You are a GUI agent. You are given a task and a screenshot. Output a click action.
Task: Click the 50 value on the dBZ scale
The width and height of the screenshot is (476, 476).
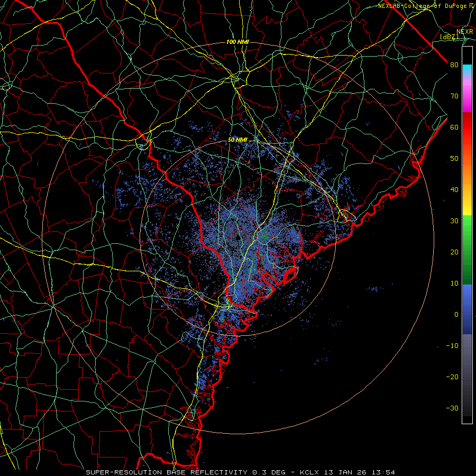[x=454, y=159]
